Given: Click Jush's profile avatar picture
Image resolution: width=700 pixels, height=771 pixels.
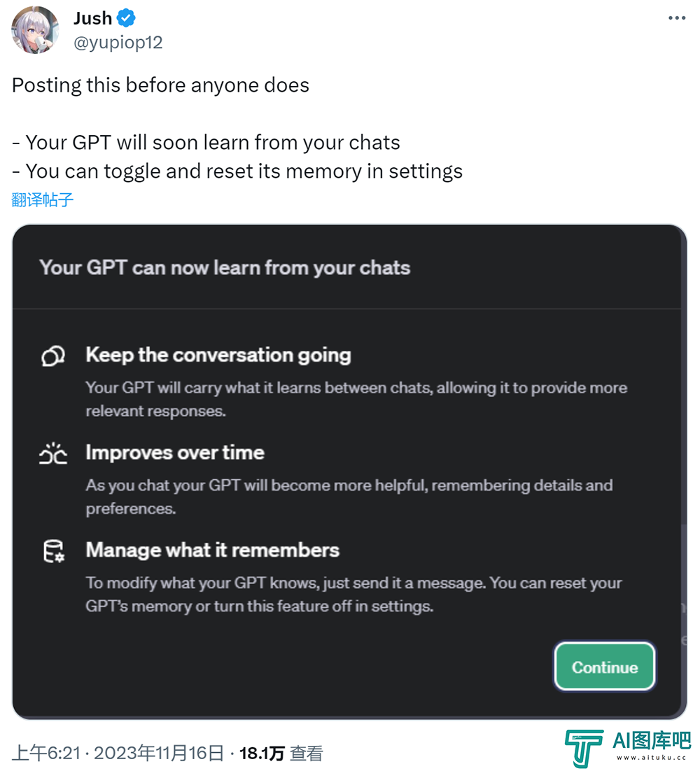Looking at the screenshot, I should click(x=36, y=30).
